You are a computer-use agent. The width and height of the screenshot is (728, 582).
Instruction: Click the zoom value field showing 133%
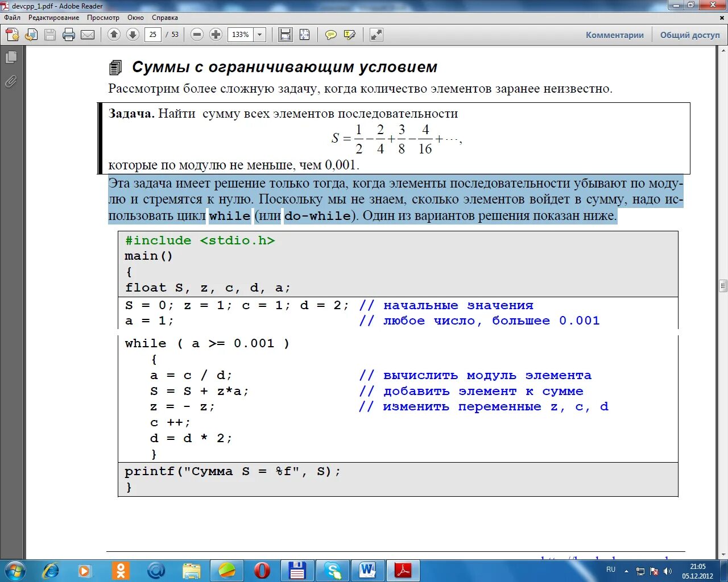tap(241, 35)
